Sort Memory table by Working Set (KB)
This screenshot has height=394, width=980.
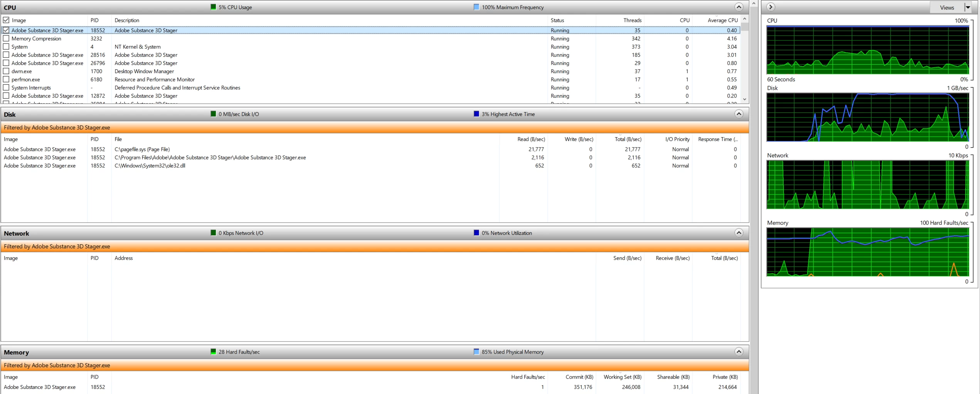620,377
